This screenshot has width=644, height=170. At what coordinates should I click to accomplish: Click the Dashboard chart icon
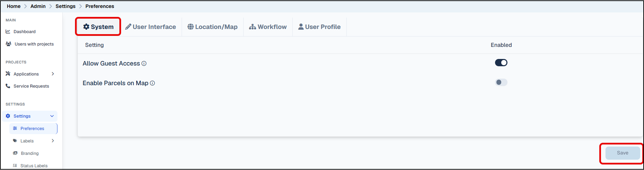(x=8, y=31)
